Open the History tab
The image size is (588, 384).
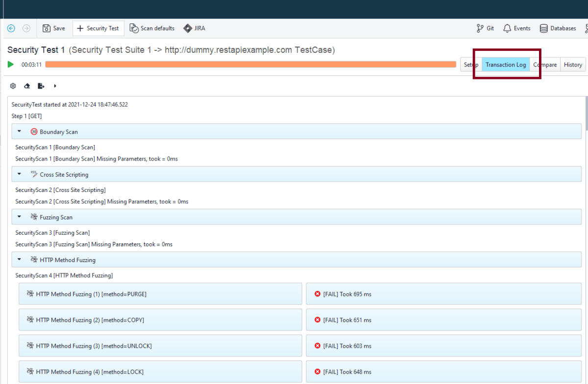point(572,65)
